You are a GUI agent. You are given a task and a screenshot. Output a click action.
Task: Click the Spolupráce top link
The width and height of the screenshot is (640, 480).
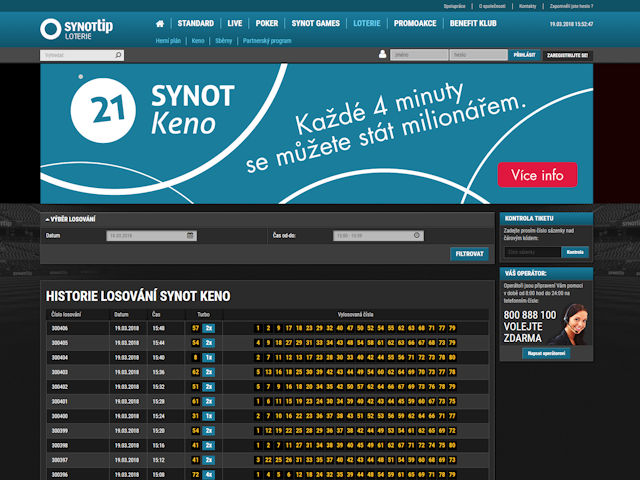454,6
